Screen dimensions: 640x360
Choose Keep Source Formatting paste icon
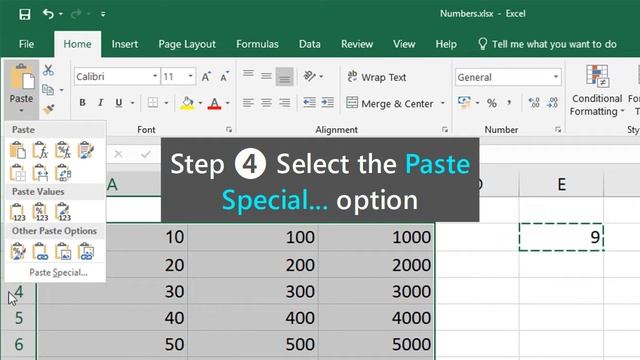(x=86, y=150)
